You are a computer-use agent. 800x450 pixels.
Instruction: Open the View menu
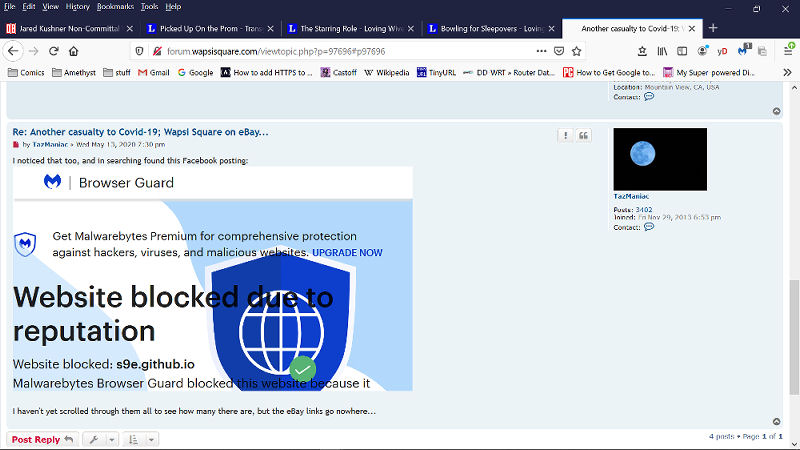coord(50,7)
